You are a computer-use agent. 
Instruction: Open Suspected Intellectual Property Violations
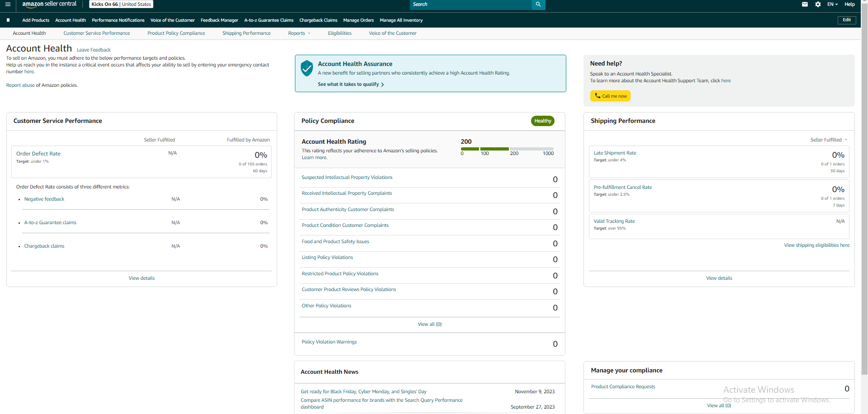(x=347, y=178)
